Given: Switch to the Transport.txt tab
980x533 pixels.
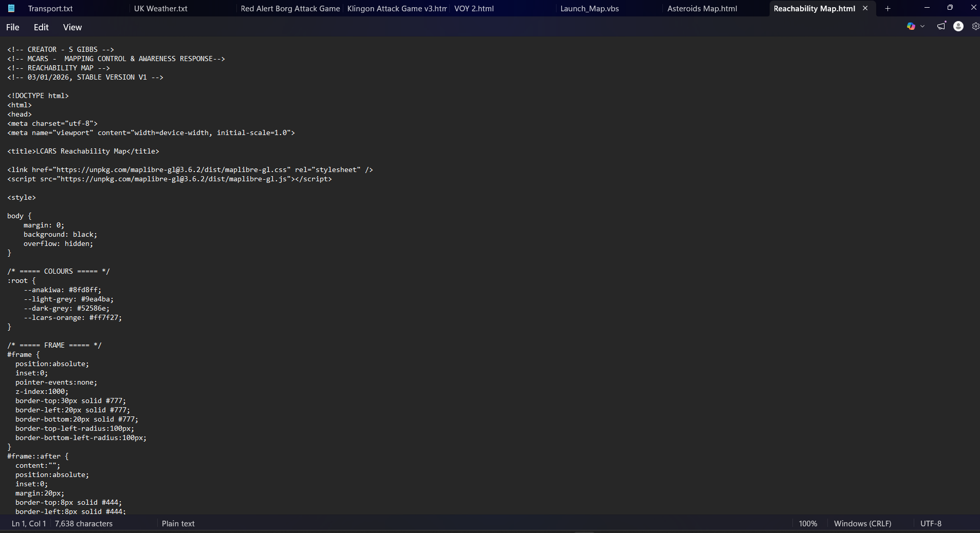Looking at the screenshot, I should point(50,9).
